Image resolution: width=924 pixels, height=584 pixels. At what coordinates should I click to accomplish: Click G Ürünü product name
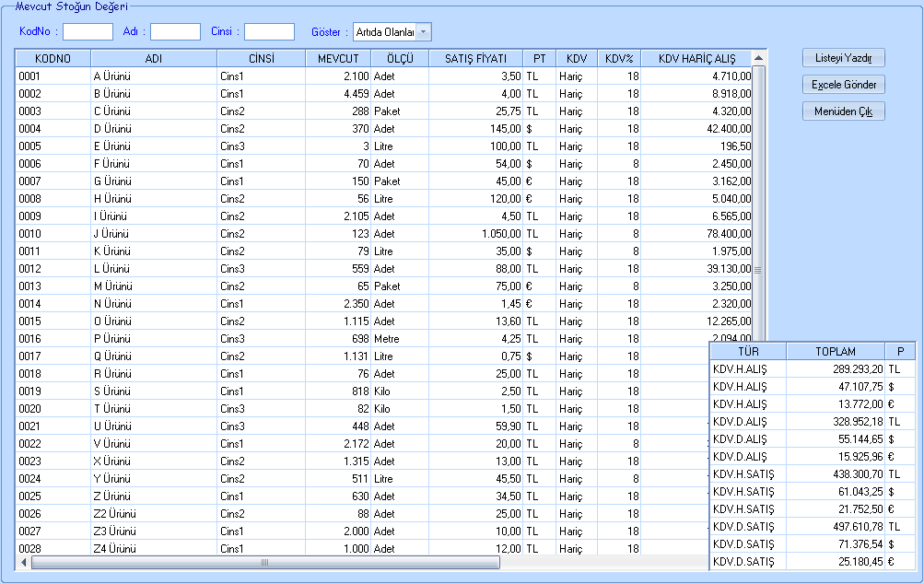(x=112, y=181)
